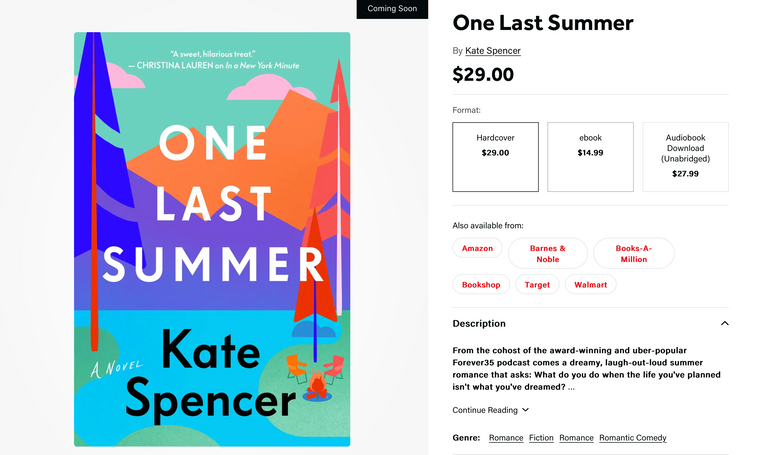Buy from Barnes & Noble
The height and width of the screenshot is (455, 768).
pos(547,253)
